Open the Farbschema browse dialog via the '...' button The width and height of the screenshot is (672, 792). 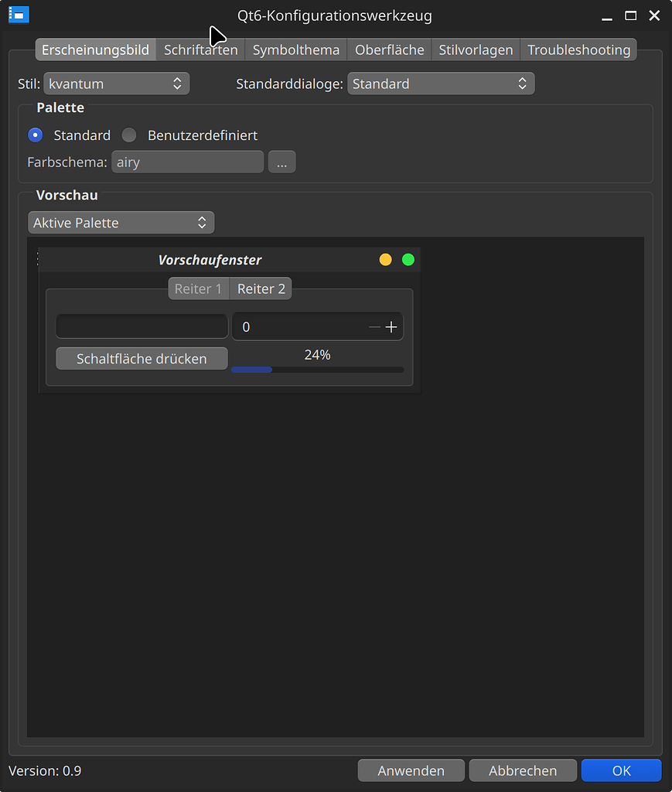pyautogui.click(x=281, y=162)
